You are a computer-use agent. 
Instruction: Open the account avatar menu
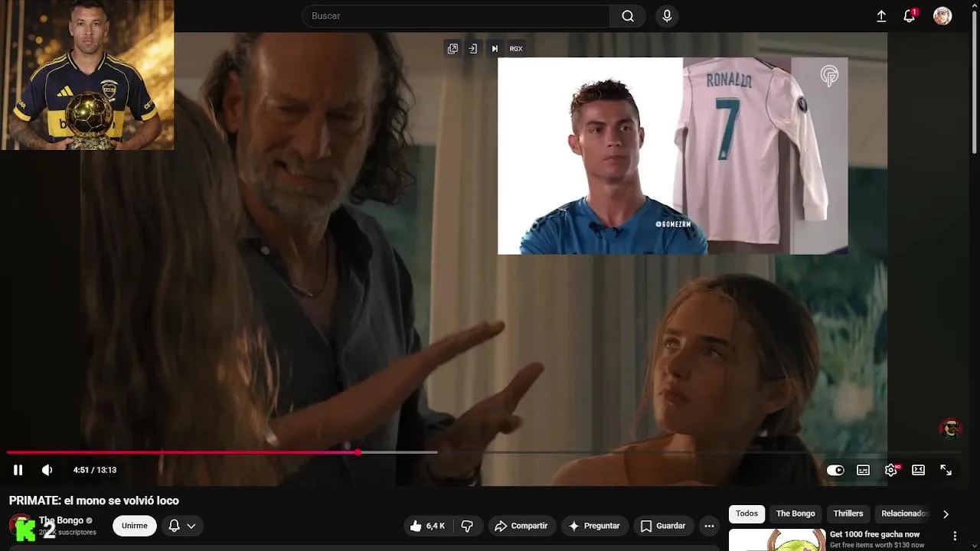[942, 16]
